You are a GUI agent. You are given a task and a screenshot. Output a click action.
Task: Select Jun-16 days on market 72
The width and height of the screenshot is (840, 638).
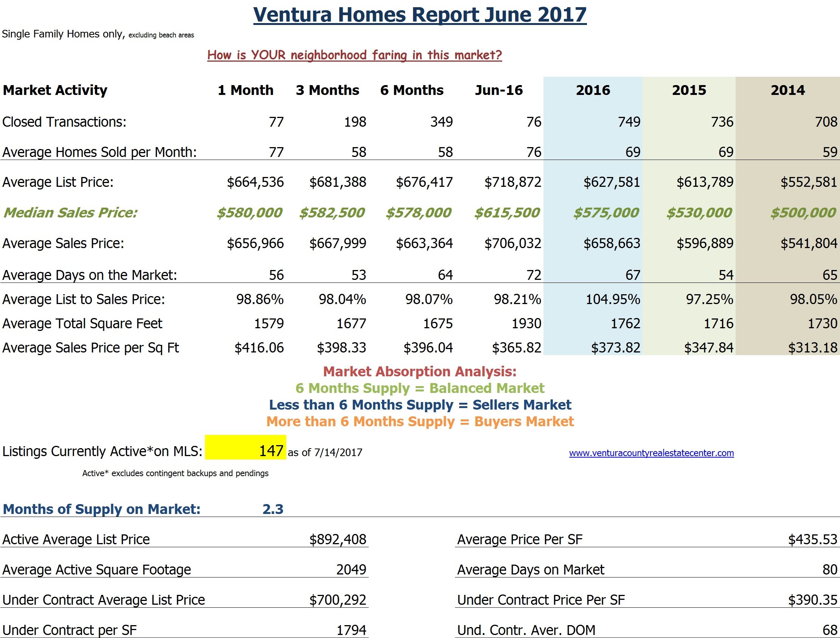click(534, 275)
